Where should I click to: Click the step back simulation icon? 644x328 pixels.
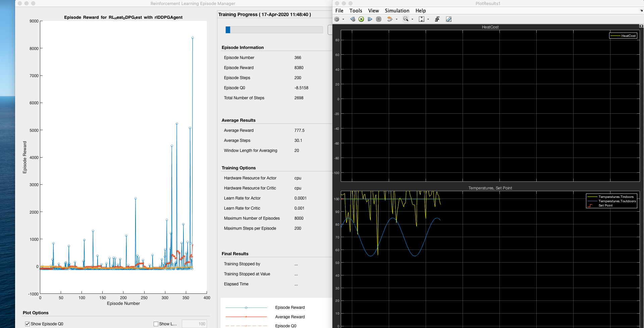click(x=353, y=19)
